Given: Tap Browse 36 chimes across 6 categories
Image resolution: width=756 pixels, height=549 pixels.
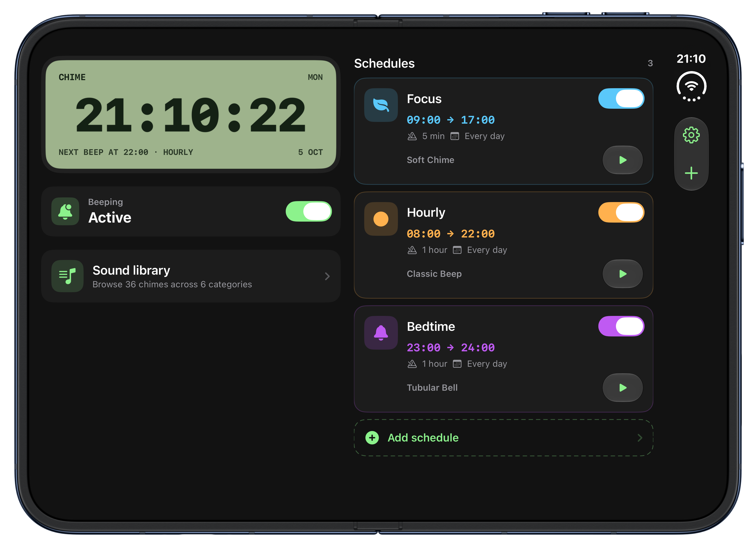Looking at the screenshot, I should tap(172, 284).
